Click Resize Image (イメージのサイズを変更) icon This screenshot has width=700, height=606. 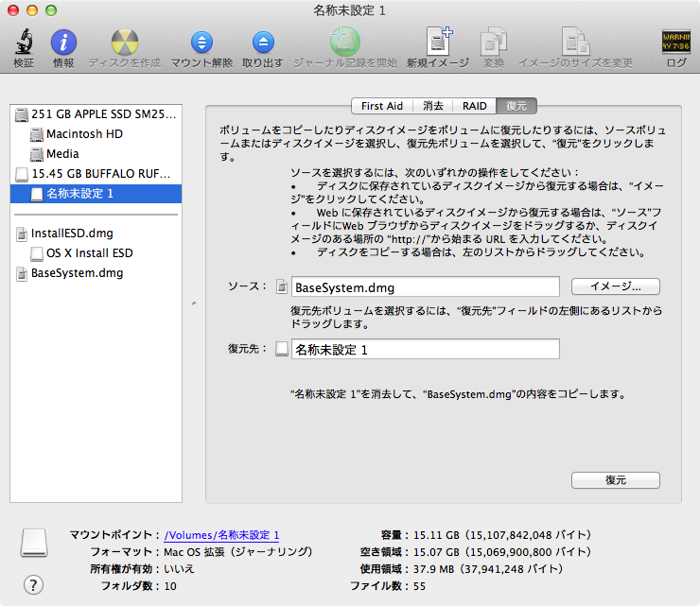click(575, 42)
